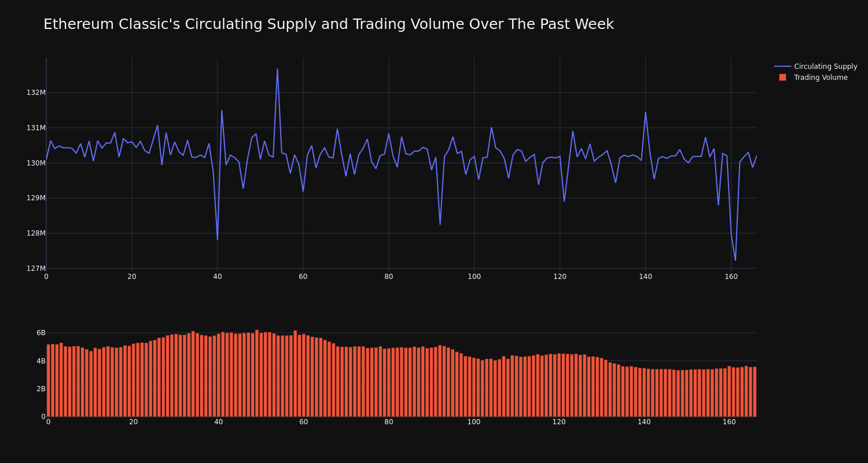Click x-axis label 80 on supply chart
The width and height of the screenshot is (868, 463).
389,277
